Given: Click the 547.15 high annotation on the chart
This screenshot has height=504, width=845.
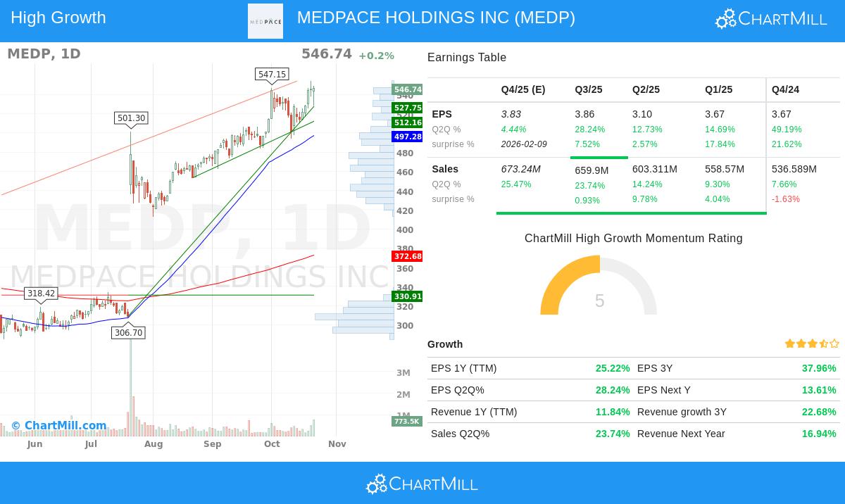Looking at the screenshot, I should click(x=272, y=74).
